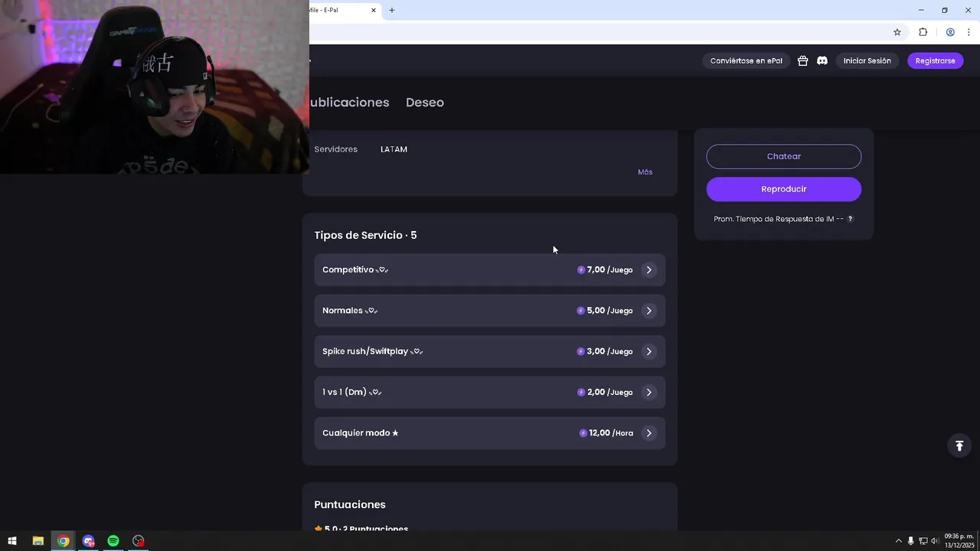Image resolution: width=980 pixels, height=551 pixels.
Task: Click the back-to-top arrow button
Action: coord(959,445)
